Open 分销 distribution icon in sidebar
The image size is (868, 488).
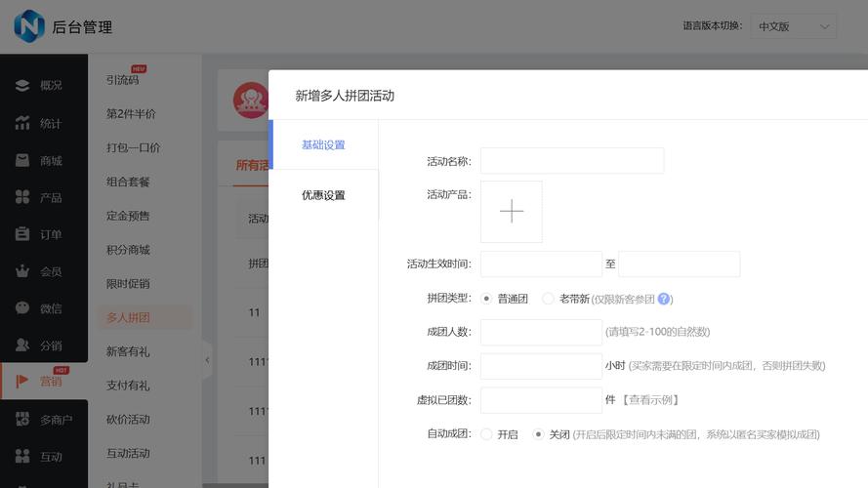coord(22,346)
